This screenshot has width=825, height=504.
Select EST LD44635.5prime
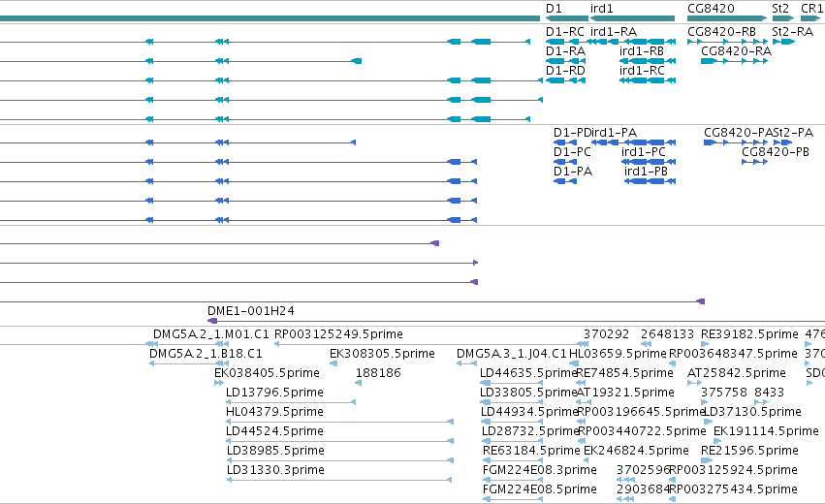click(x=529, y=373)
